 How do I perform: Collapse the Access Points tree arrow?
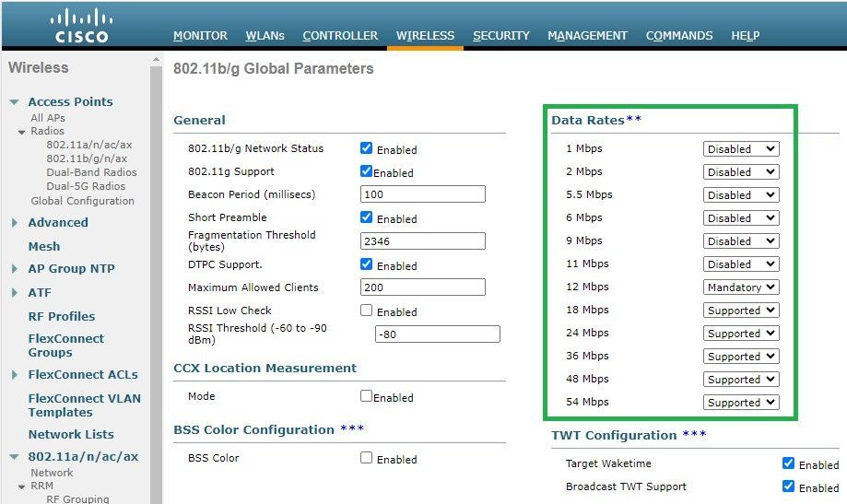point(15,102)
